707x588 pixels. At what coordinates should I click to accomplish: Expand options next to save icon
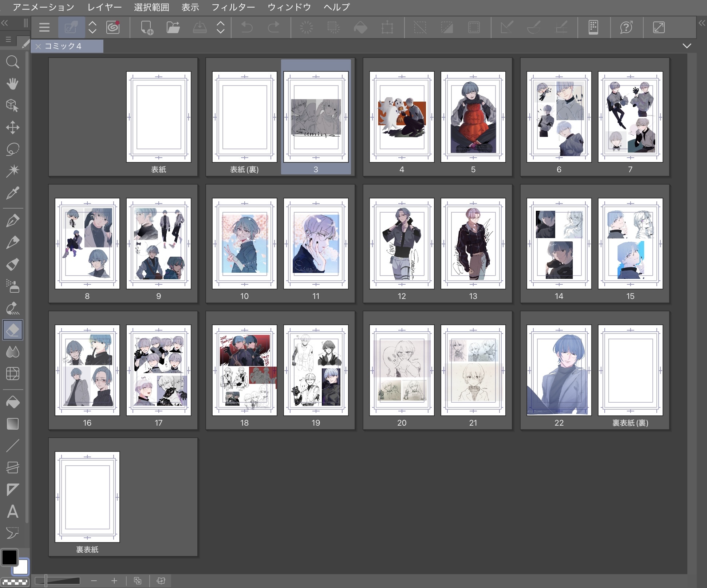(221, 27)
